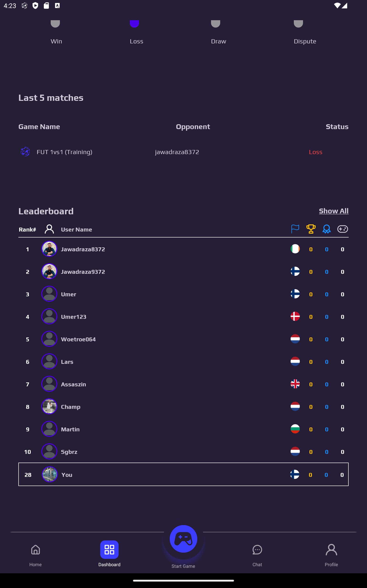Click the user silhouette header icon
367x588 pixels.
pyautogui.click(x=49, y=229)
